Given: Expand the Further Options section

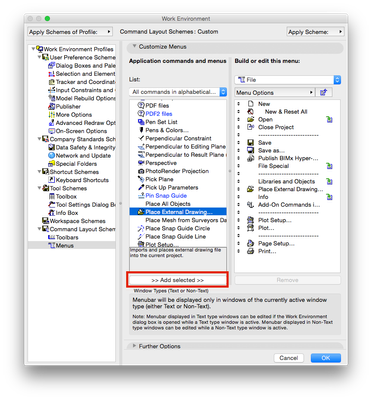Looking at the screenshot, I should [x=159, y=346].
